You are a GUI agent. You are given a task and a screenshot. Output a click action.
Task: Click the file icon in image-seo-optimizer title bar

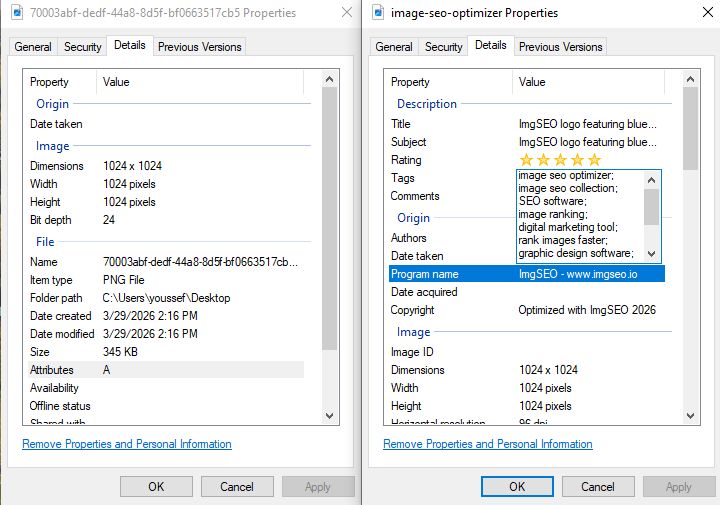tap(378, 12)
